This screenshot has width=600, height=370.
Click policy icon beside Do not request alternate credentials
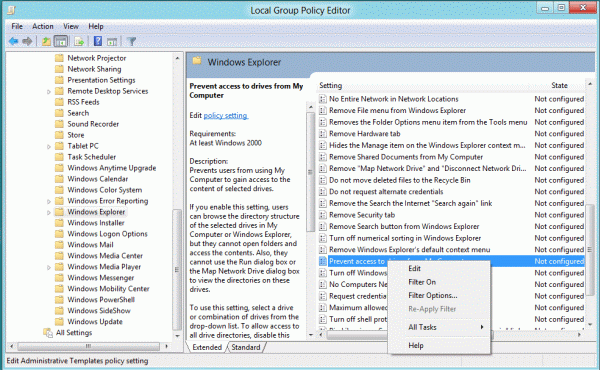tap(323, 192)
